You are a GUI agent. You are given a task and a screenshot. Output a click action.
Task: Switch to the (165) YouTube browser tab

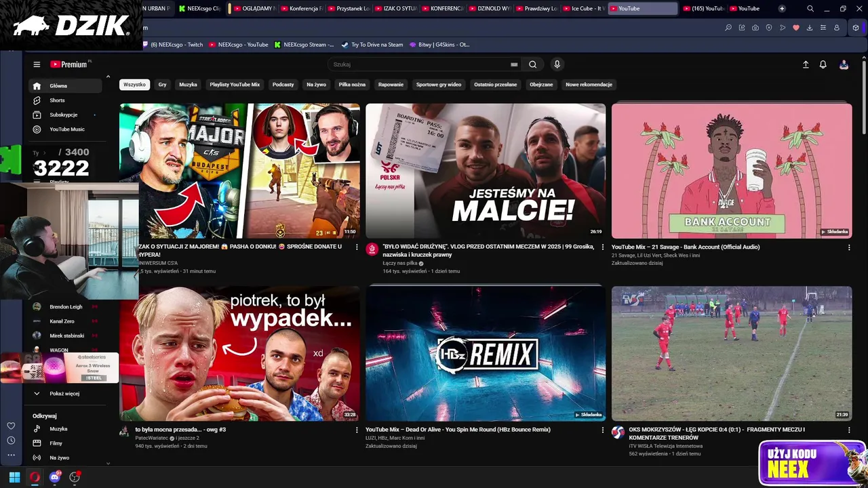click(703, 9)
